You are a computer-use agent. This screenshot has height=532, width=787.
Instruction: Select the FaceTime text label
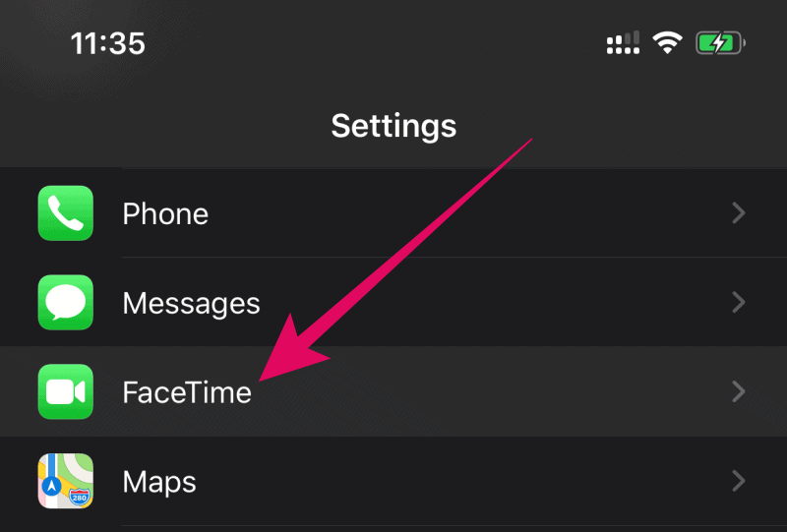(187, 392)
